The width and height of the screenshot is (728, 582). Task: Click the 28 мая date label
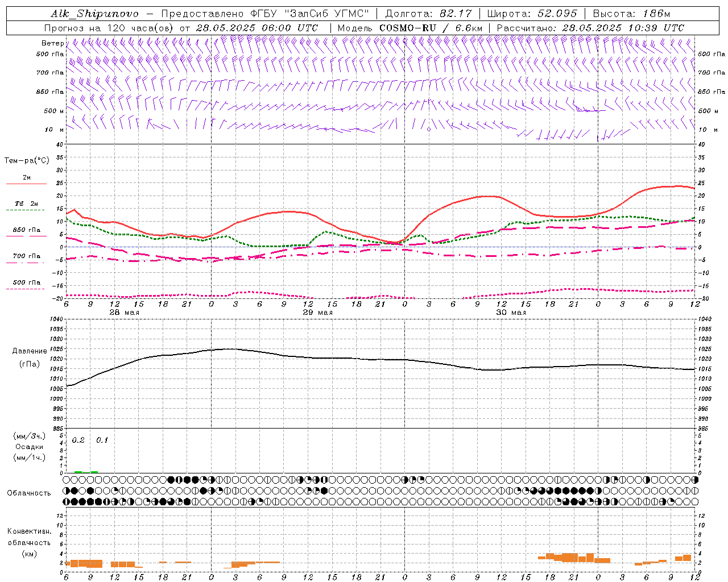(124, 313)
